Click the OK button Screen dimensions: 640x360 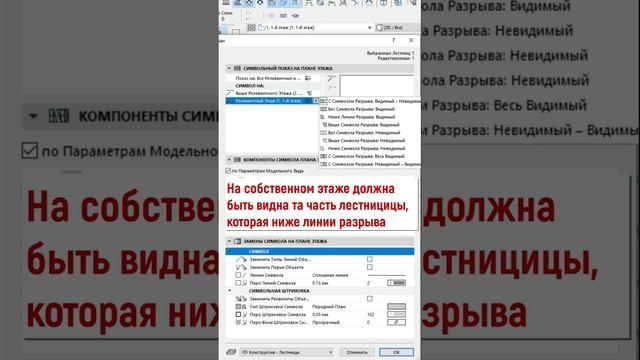click(396, 352)
